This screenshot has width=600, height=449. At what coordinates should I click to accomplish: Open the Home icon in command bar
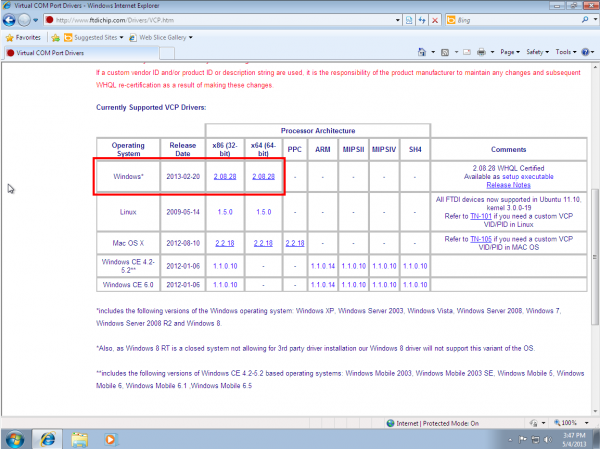[422, 52]
